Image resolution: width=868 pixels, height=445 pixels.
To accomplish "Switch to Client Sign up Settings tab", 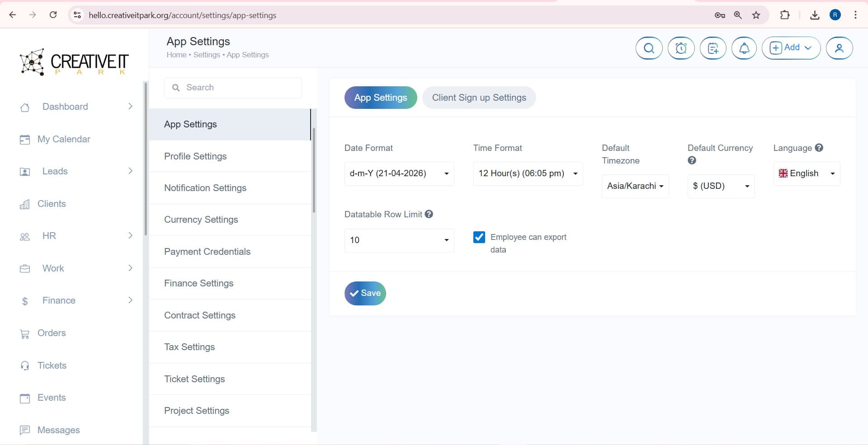I will tap(479, 98).
